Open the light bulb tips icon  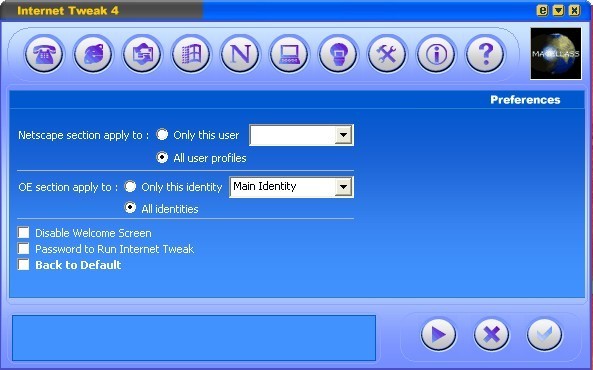pyautogui.click(x=338, y=54)
